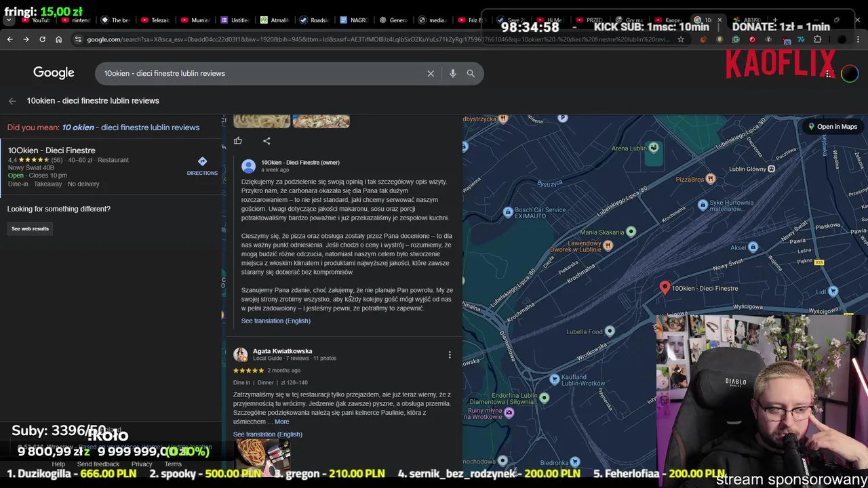
Task: Select Ruiny młyna na Wrotkowie marker
Action: click(509, 412)
